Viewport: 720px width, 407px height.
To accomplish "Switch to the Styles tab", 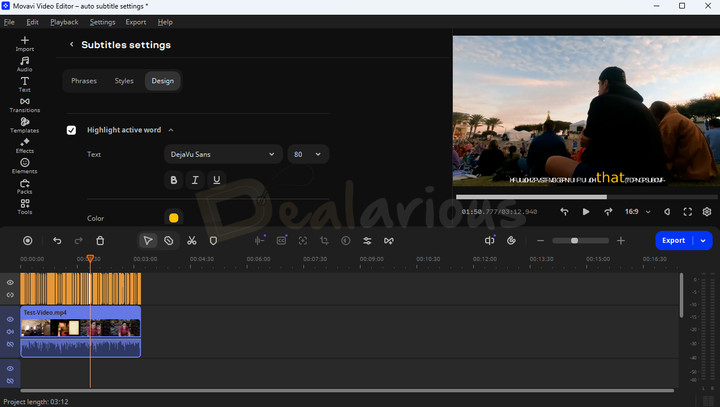I will pos(124,81).
